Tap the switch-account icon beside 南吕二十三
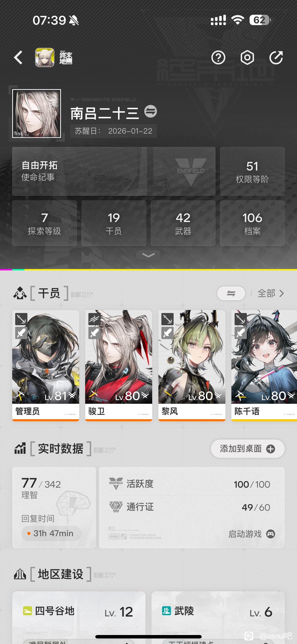This screenshot has height=644, width=297. [x=151, y=111]
